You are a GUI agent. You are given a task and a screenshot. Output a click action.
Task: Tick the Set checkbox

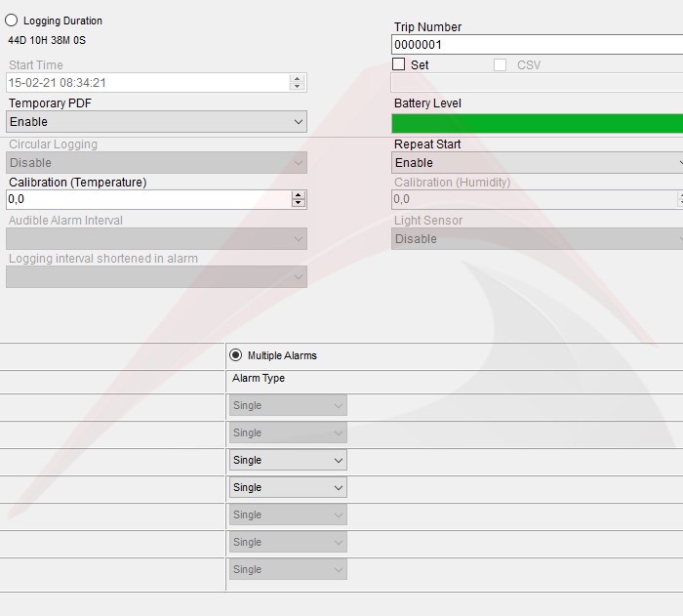click(x=398, y=64)
